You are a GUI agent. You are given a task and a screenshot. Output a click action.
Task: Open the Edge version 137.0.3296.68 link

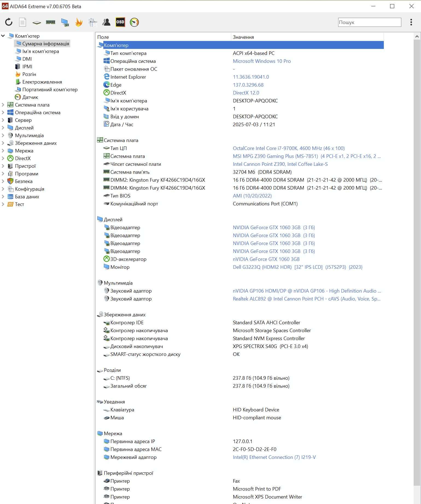coord(248,85)
